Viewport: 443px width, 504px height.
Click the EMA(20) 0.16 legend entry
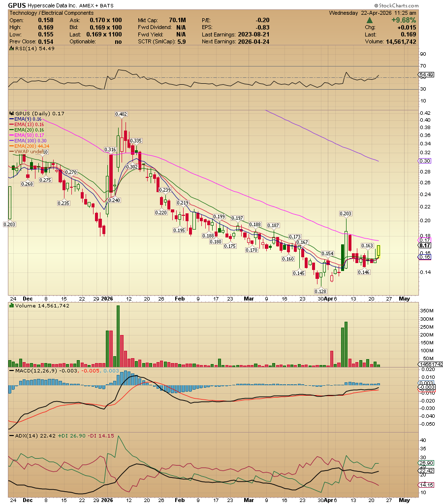tap(27, 130)
